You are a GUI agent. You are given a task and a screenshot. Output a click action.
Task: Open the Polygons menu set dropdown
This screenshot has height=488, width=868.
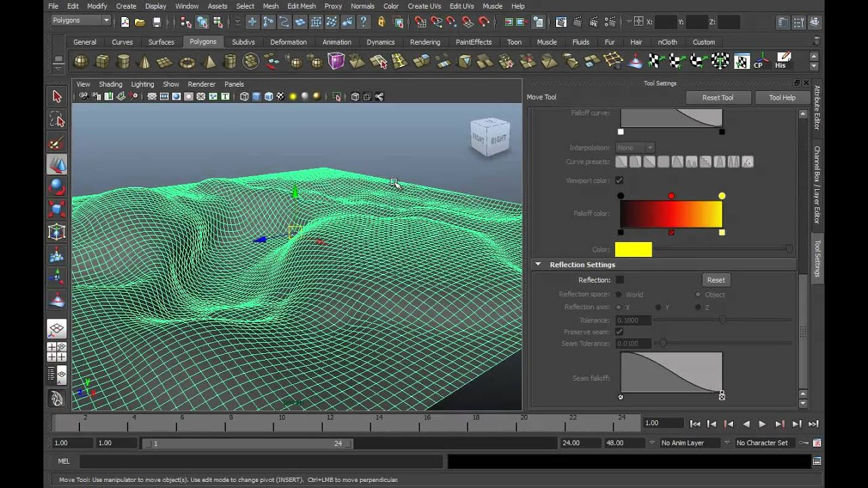point(81,20)
